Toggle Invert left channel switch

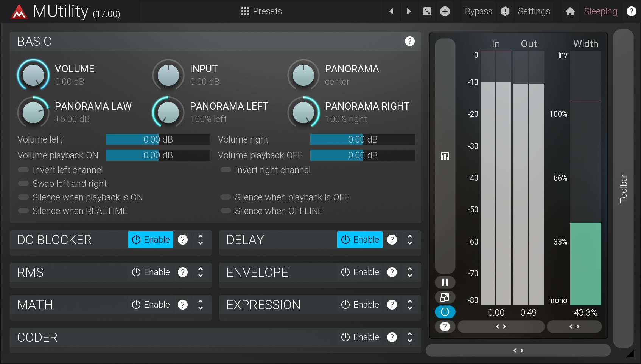click(23, 170)
